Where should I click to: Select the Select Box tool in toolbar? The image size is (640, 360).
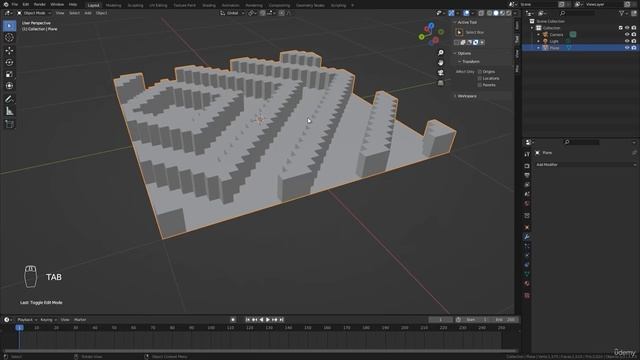9,26
